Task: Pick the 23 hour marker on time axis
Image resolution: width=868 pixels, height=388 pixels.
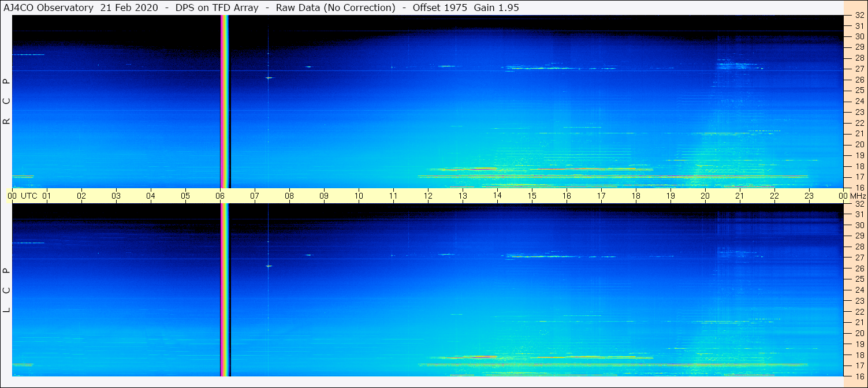Action: 809,196
